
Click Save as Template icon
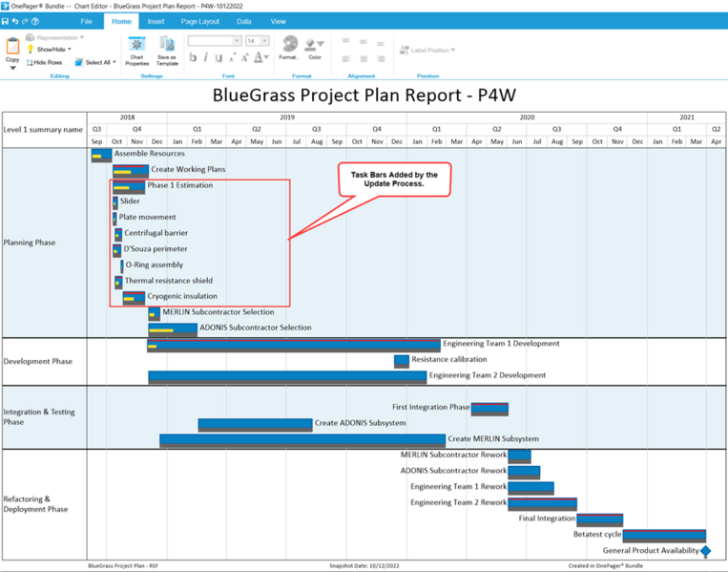167,52
